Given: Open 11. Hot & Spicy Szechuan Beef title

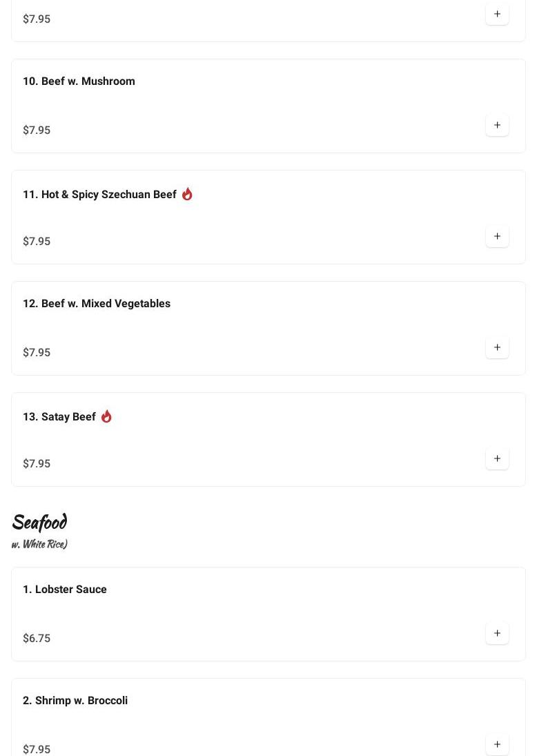Looking at the screenshot, I should [99, 195].
